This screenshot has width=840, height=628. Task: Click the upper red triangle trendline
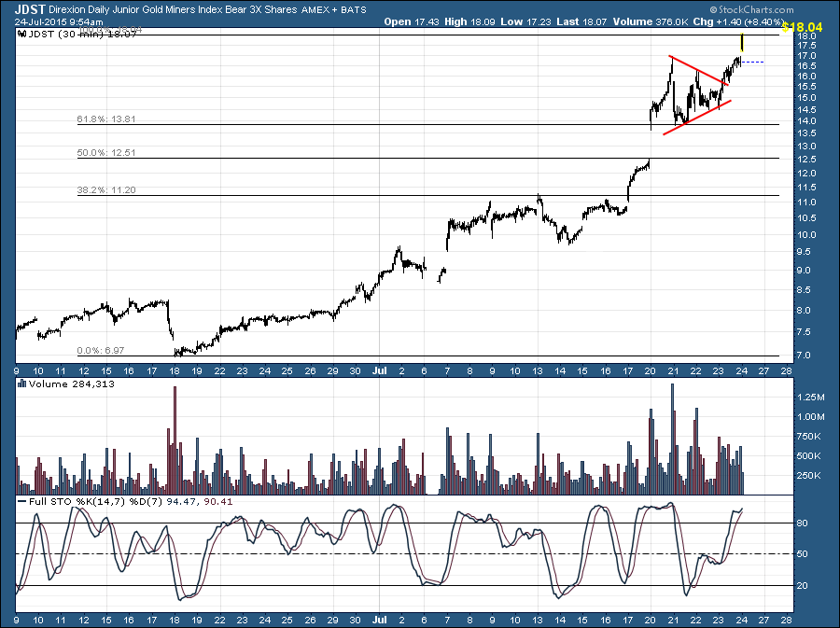coord(698,70)
